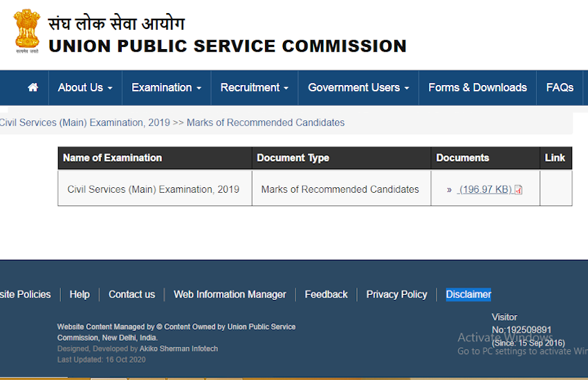Image resolution: width=588 pixels, height=380 pixels.
Task: Click the PDF icon next to file size
Action: (518, 190)
